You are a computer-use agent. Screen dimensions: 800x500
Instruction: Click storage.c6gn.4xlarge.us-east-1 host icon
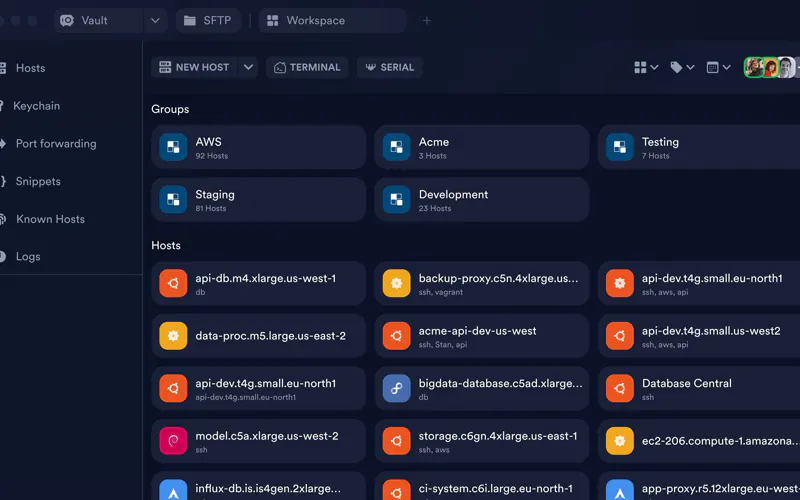click(396, 441)
